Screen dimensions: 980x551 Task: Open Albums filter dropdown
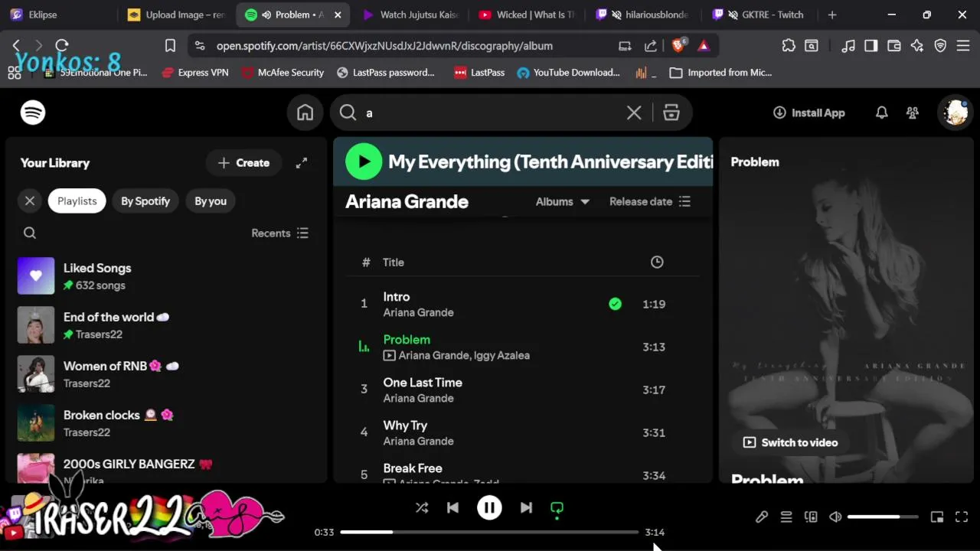pyautogui.click(x=563, y=201)
